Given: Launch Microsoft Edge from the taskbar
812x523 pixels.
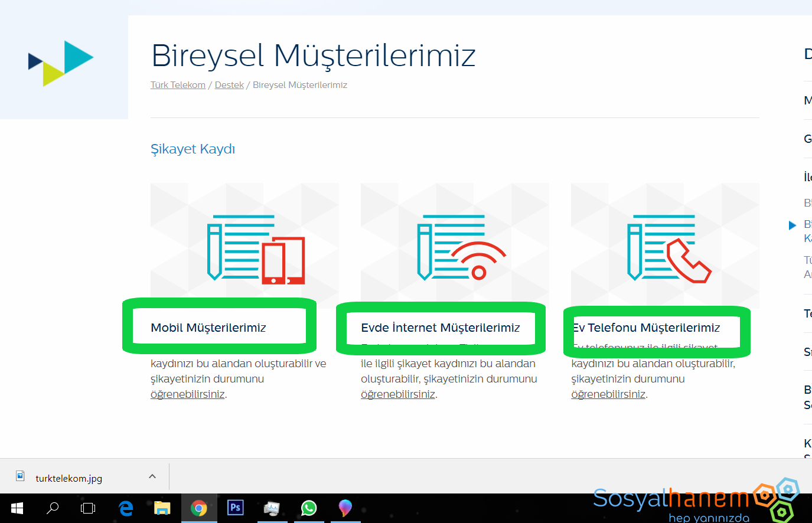Looking at the screenshot, I should [125, 508].
